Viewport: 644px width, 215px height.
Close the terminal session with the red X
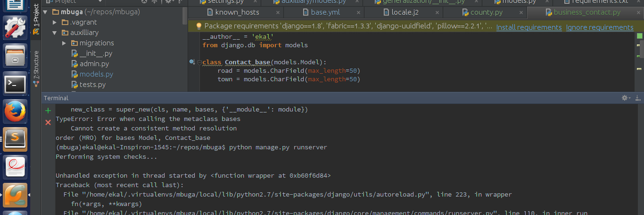(48, 122)
